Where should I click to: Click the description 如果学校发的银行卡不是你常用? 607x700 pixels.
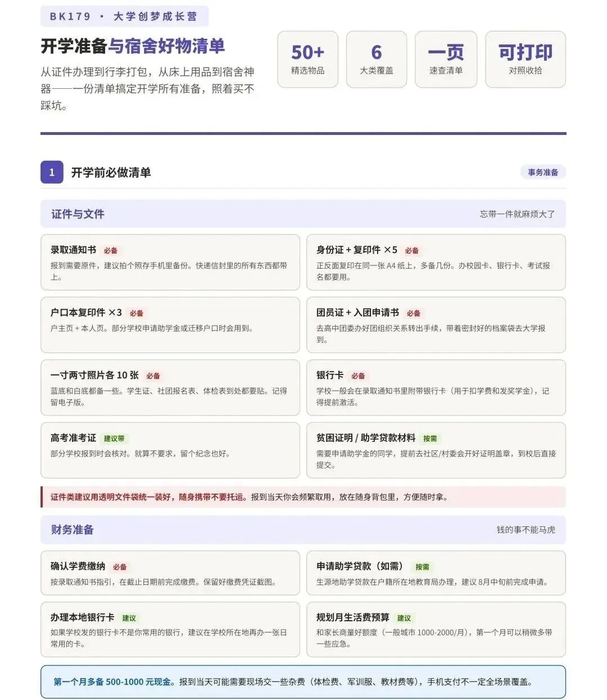[169, 638]
